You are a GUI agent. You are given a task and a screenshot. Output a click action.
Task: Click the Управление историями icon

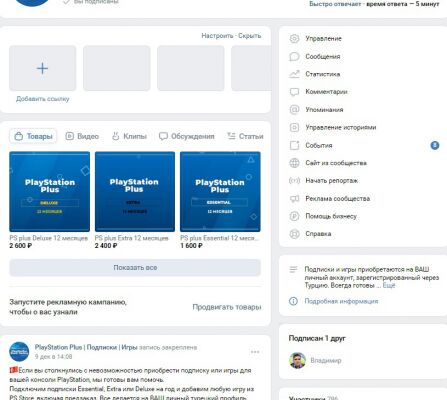pyautogui.click(x=294, y=127)
